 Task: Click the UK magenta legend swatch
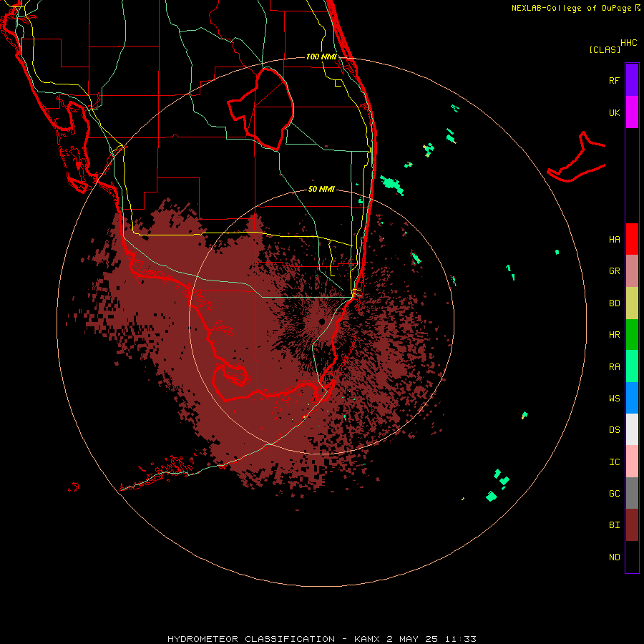tap(632, 112)
